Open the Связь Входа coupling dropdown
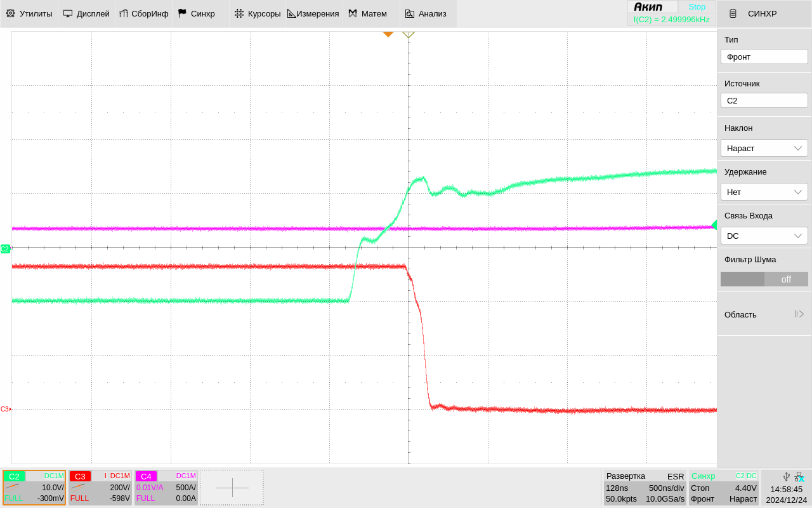The width and height of the screenshot is (812, 508). click(764, 236)
